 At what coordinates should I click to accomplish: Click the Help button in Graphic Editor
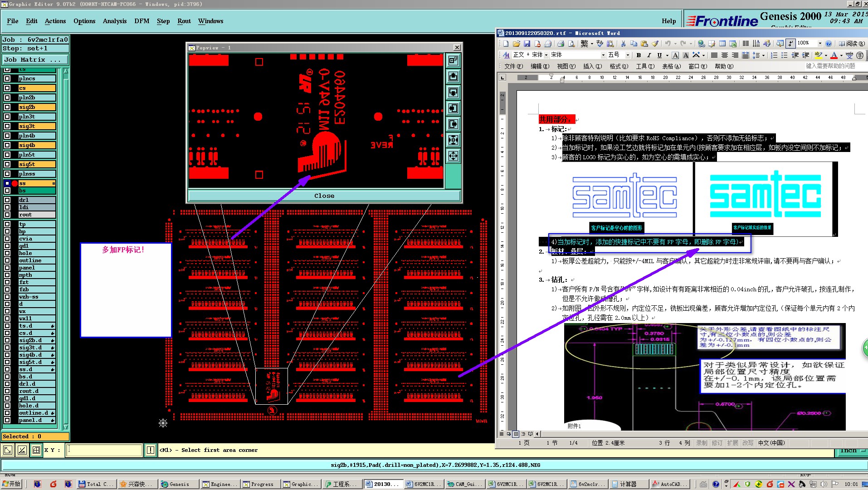(x=669, y=21)
